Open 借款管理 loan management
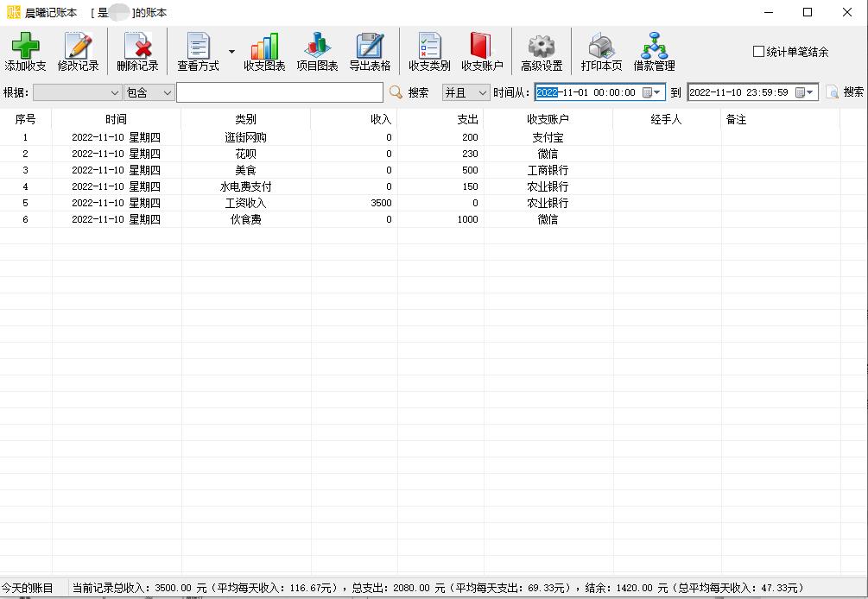The image size is (868, 599). point(654,47)
